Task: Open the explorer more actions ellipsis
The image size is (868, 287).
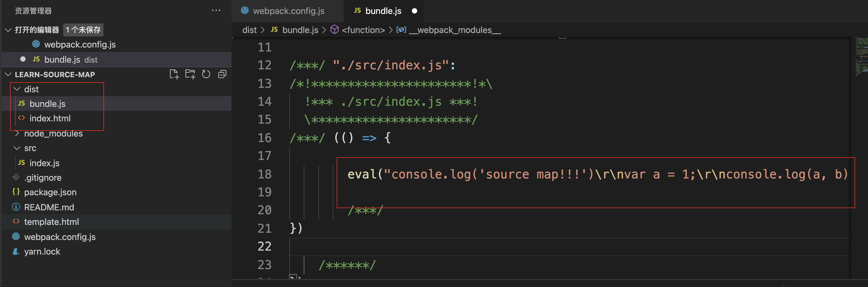Action: pyautogui.click(x=216, y=10)
